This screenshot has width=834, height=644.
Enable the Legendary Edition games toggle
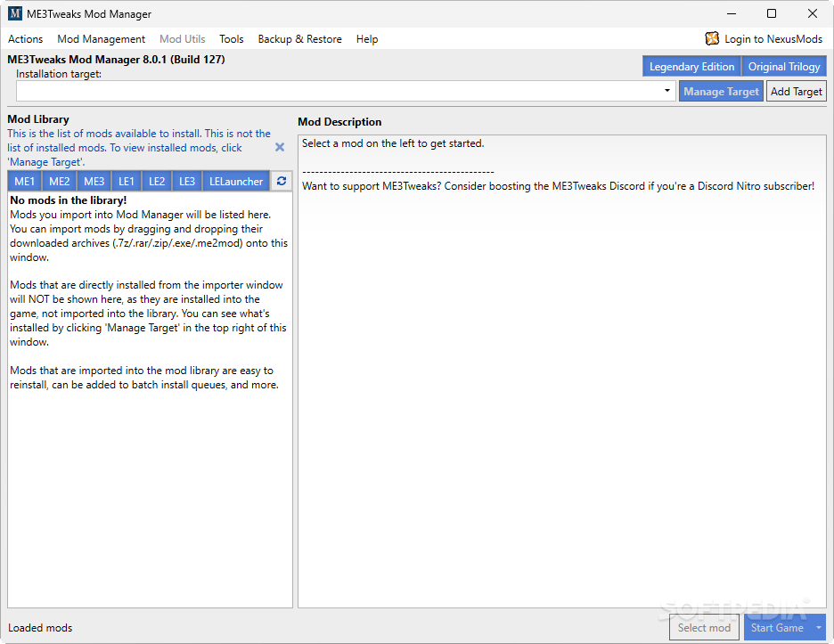(691, 67)
